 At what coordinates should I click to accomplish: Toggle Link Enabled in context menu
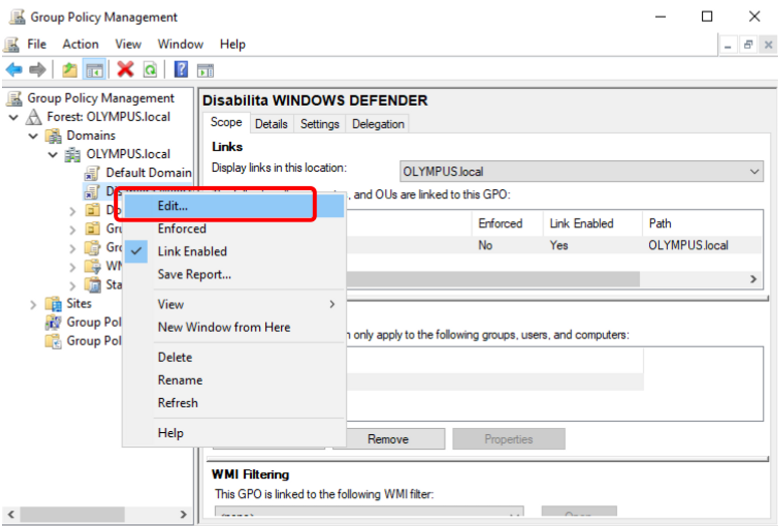click(x=192, y=251)
